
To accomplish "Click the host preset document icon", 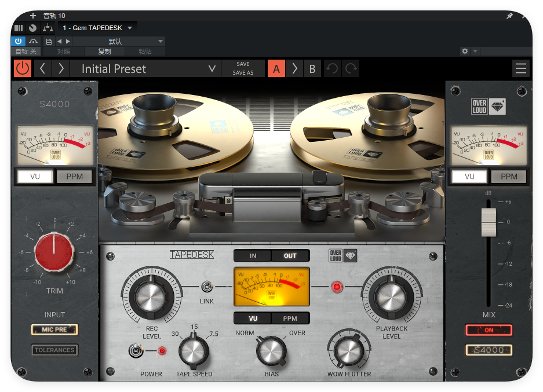I will [x=49, y=42].
